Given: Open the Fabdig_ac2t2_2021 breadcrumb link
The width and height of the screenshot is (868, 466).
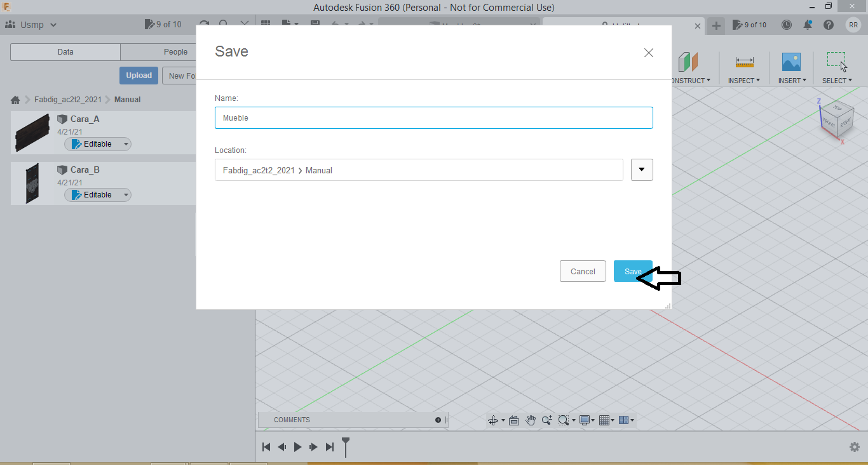Looking at the screenshot, I should click(x=68, y=100).
